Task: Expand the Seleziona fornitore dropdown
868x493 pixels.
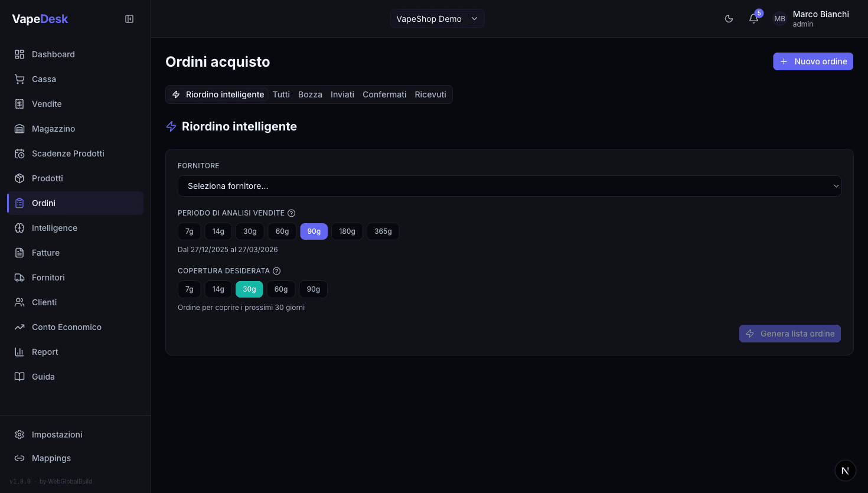Action: [509, 186]
